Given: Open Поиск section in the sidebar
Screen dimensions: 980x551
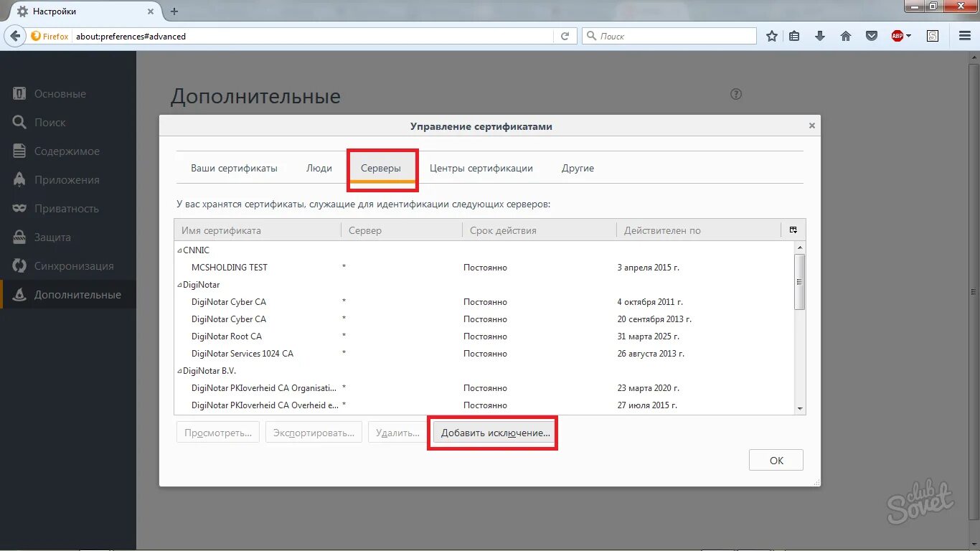Looking at the screenshot, I should (68, 123).
